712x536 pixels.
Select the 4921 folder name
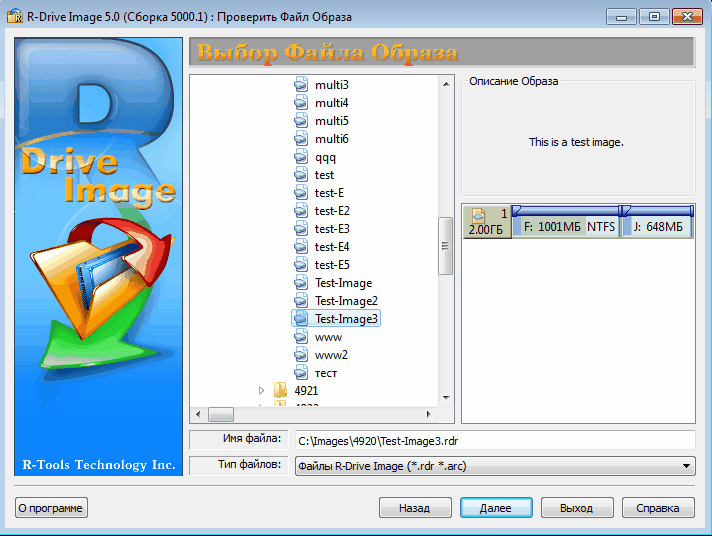[307, 391]
